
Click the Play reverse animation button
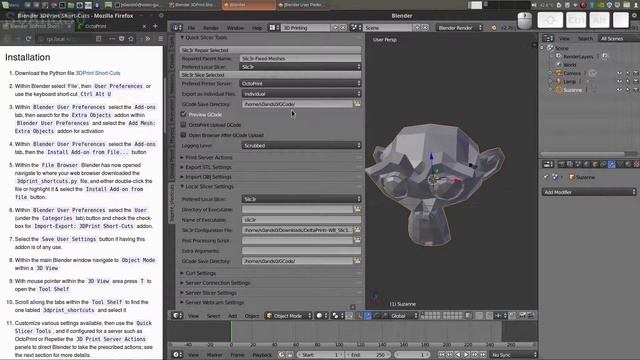point(458,355)
